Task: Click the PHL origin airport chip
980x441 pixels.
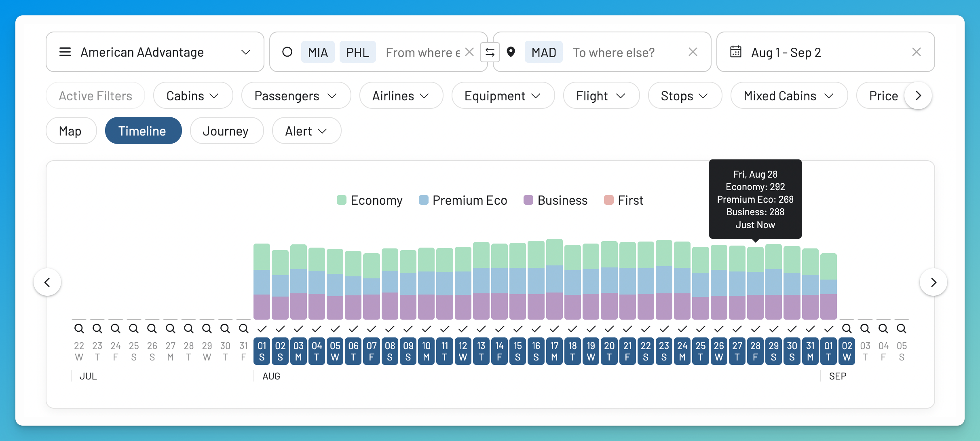Action: pos(357,52)
